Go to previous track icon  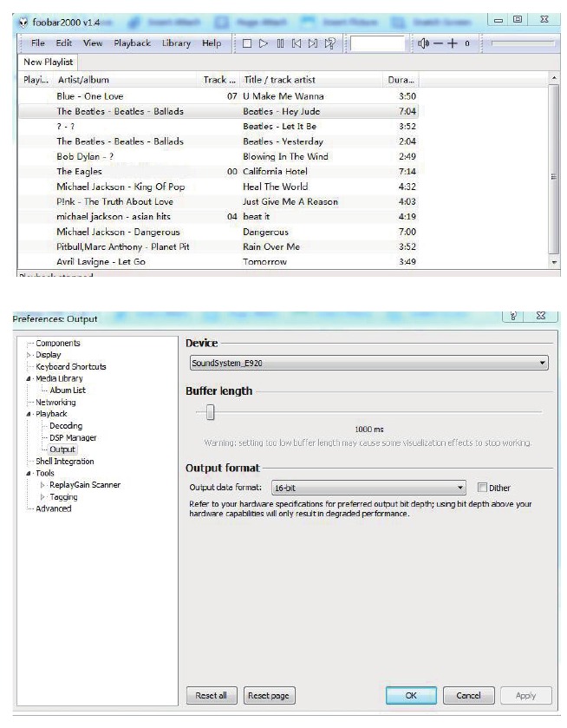[x=297, y=43]
